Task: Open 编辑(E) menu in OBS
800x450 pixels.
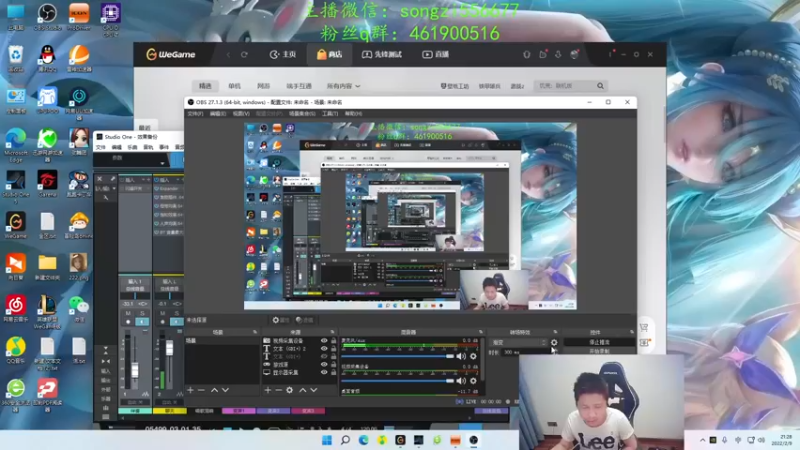Action: tap(218, 114)
